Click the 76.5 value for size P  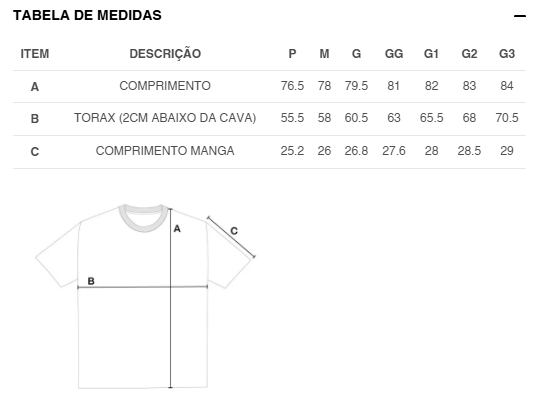point(292,86)
